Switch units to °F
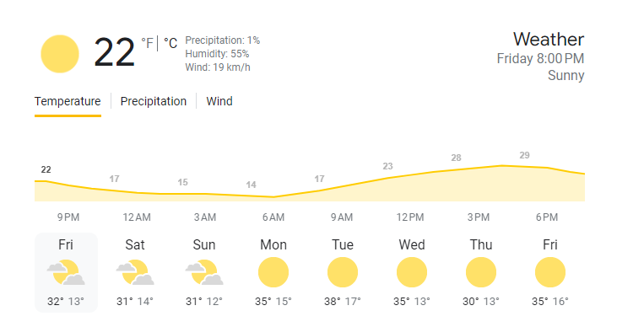This screenshot has height=327, width=644. (x=147, y=43)
